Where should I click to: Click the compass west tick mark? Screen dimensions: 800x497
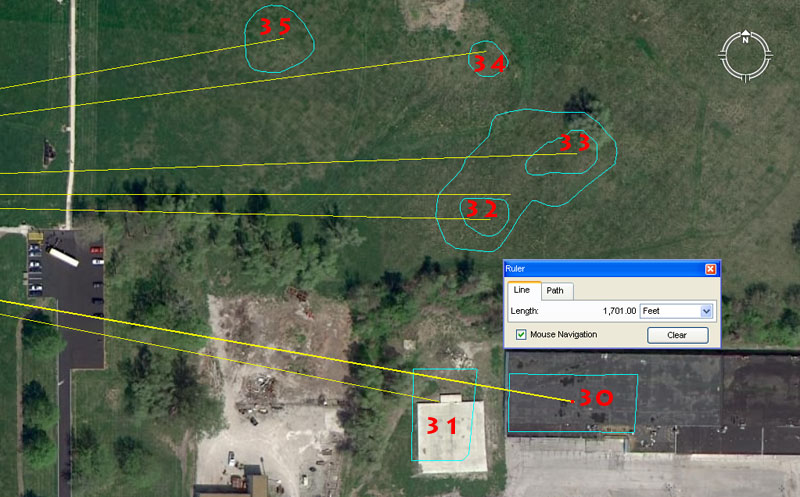pos(723,56)
